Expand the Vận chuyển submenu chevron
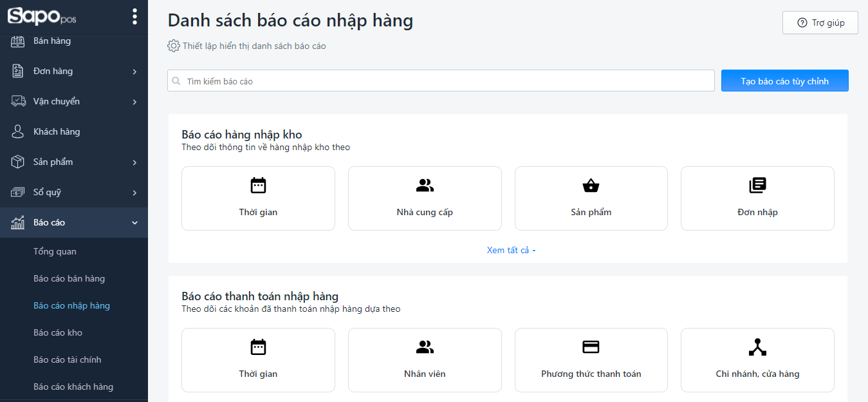868x402 pixels. click(134, 102)
